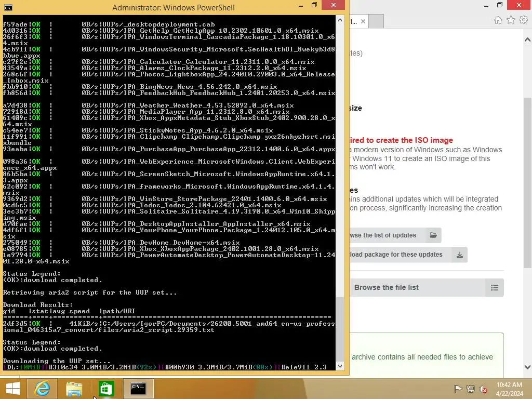532x399 pixels.
Task: Click the list icon beside Browse the file list
Action: 495,288
